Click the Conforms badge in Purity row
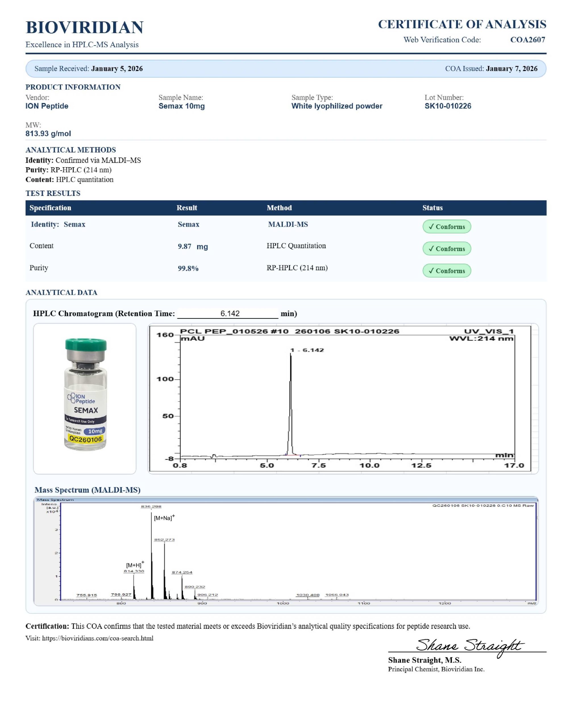This screenshot has width=562, height=728. 446,271
